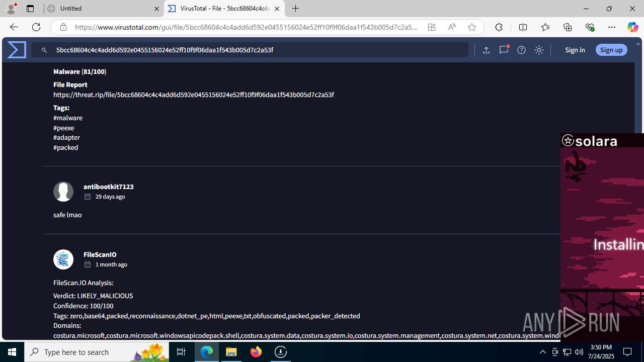Click the page vertical scrollbar up arrow
The image size is (644, 362).
tap(638, 44)
